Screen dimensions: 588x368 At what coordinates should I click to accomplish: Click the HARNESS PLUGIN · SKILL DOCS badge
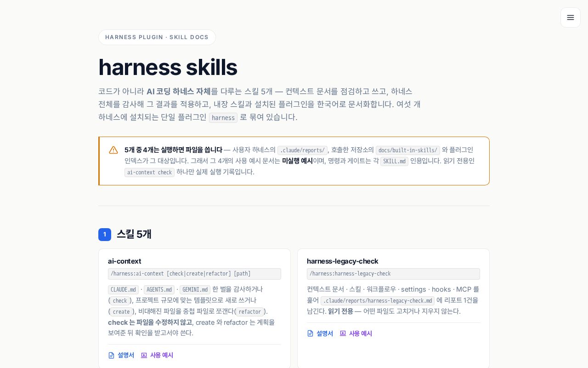click(x=157, y=37)
